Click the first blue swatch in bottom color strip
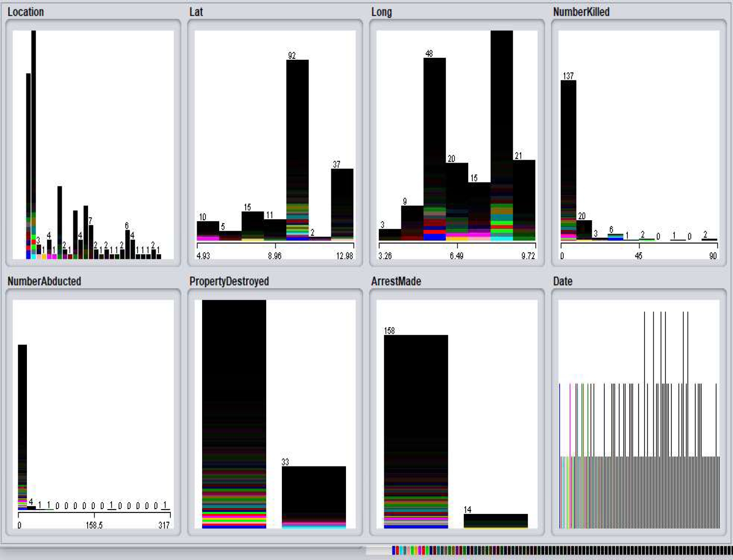Screen dimensions: 733x560 (394, 551)
